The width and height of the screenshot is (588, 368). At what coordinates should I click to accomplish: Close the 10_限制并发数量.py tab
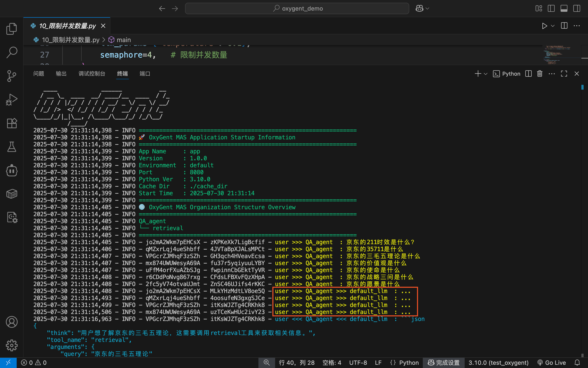pos(103,26)
